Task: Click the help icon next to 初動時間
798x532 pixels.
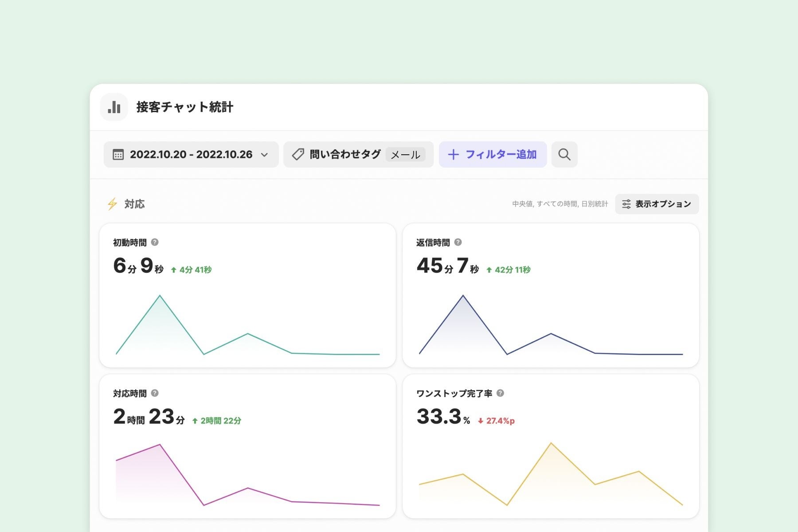Action: [155, 242]
